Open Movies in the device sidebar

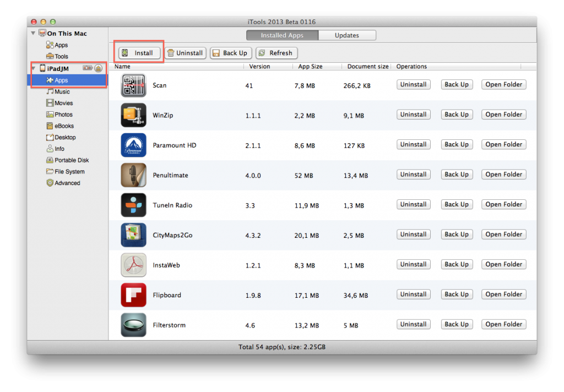pyautogui.click(x=59, y=103)
